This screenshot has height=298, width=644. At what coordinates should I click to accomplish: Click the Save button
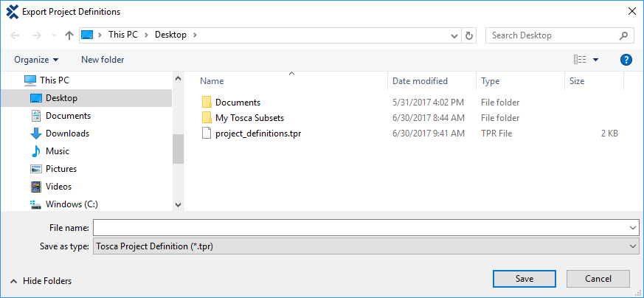click(x=524, y=279)
